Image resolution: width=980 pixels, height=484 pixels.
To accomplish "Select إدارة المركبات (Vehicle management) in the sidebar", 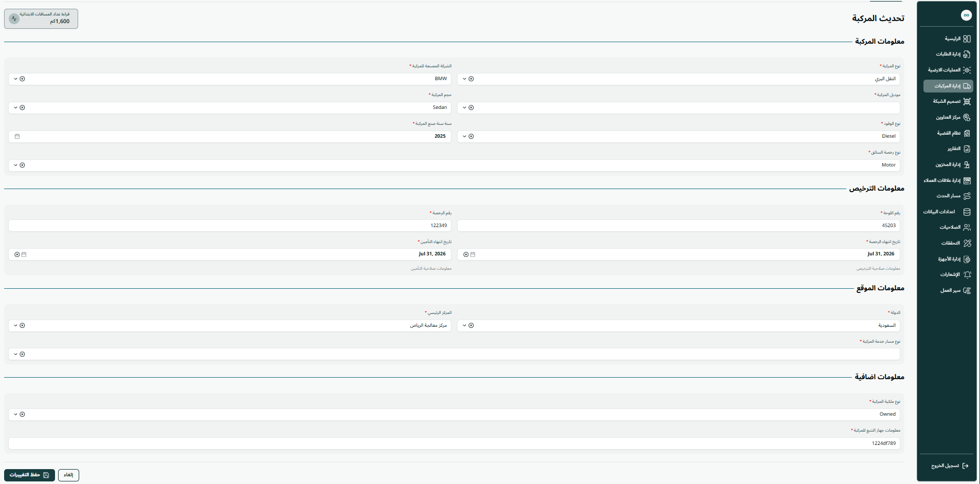I will pyautogui.click(x=948, y=86).
